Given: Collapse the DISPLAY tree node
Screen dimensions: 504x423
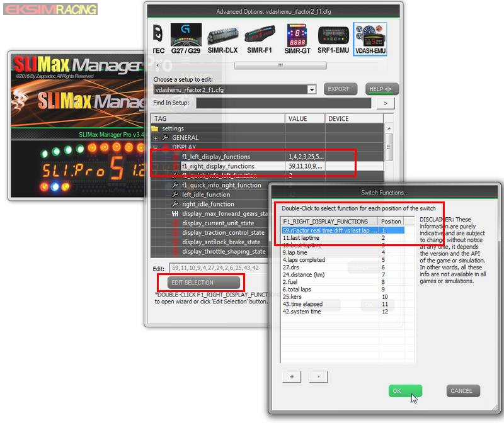Looking at the screenshot, I should [156, 148].
